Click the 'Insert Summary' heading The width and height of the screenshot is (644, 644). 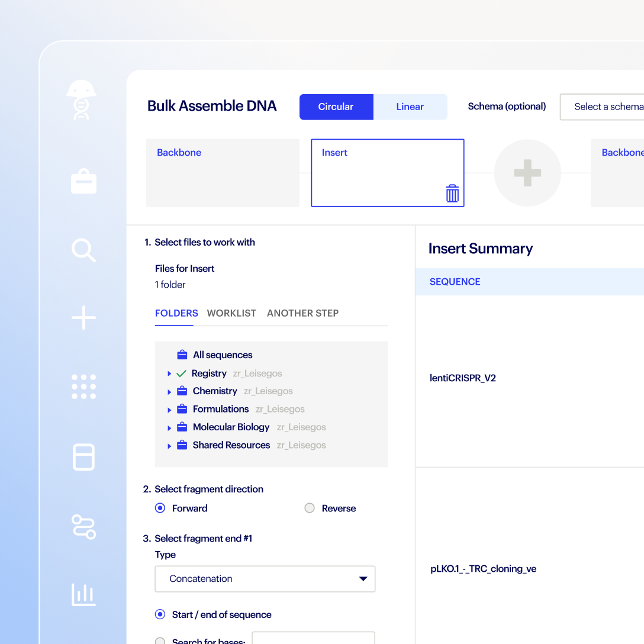[x=481, y=249]
